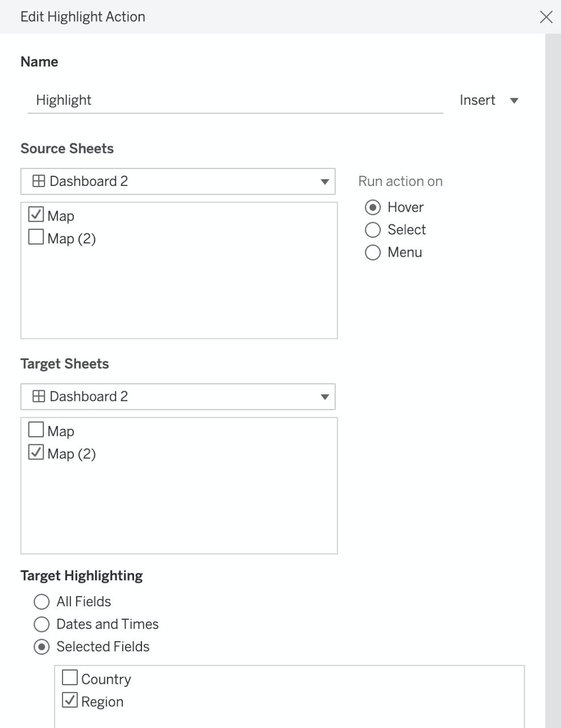This screenshot has height=728, width=561.
Task: Select All Fields target highlighting
Action: click(41, 602)
